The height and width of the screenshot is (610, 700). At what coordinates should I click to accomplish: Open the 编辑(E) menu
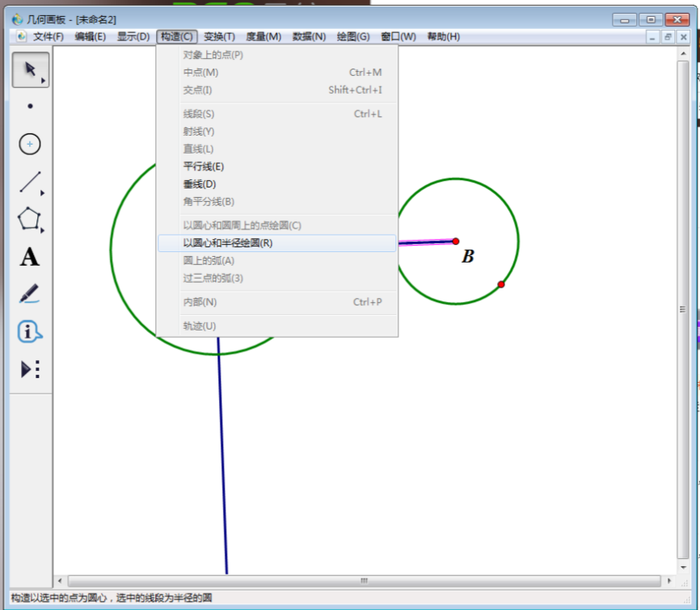coord(91,36)
